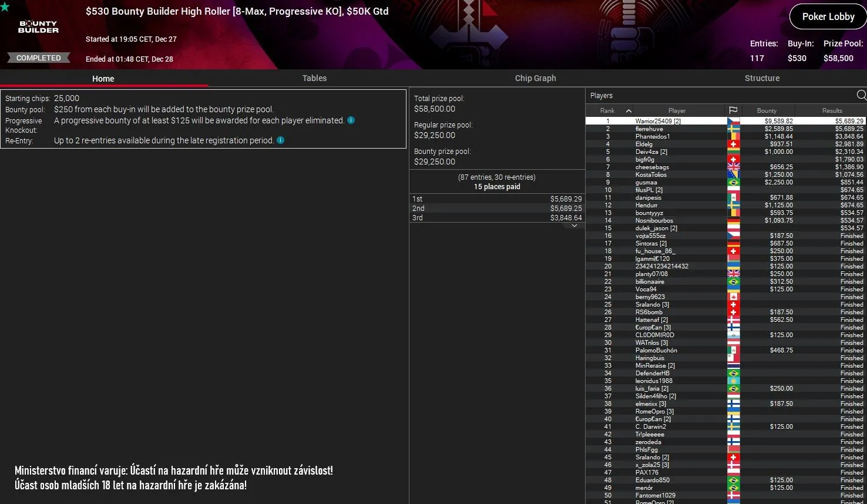
Task: Click the flag column icon in Players header
Action: [733, 110]
